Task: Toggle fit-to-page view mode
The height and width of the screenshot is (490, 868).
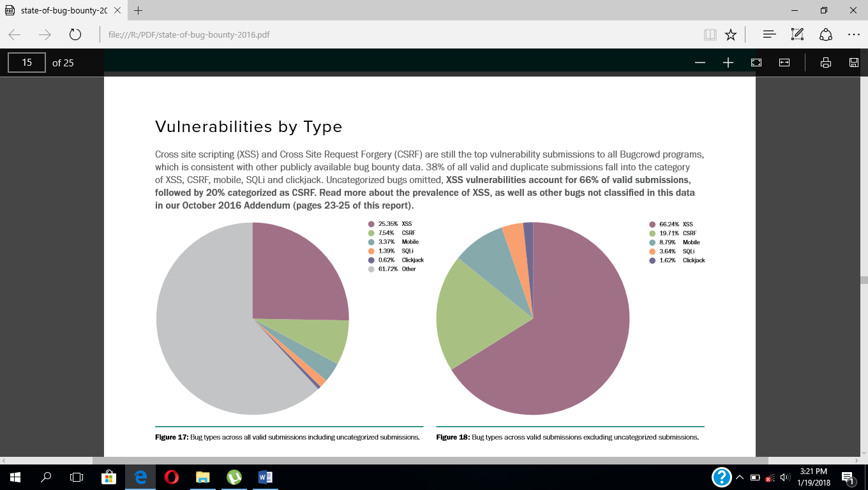Action: [756, 62]
